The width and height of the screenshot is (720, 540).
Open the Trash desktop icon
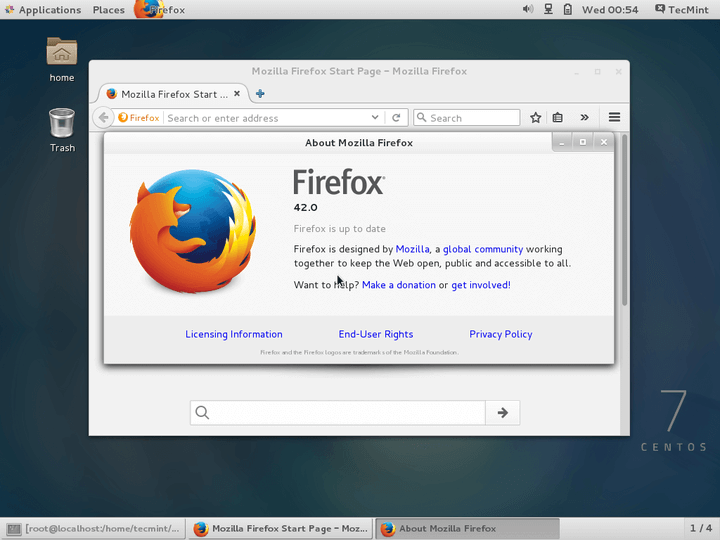coord(62,130)
